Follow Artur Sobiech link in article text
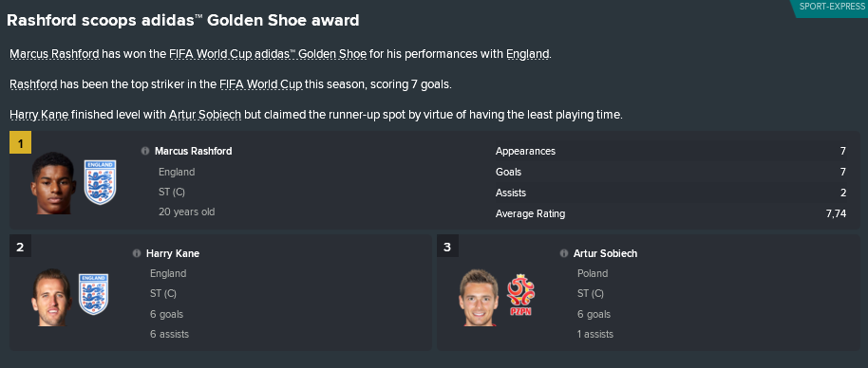Screen dimensions: 868x368 click(205, 115)
